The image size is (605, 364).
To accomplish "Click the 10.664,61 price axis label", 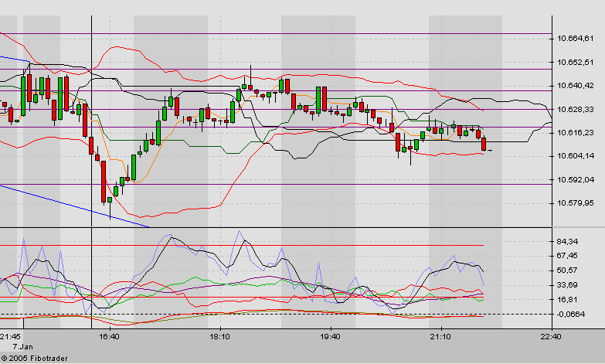I will 575,39.
